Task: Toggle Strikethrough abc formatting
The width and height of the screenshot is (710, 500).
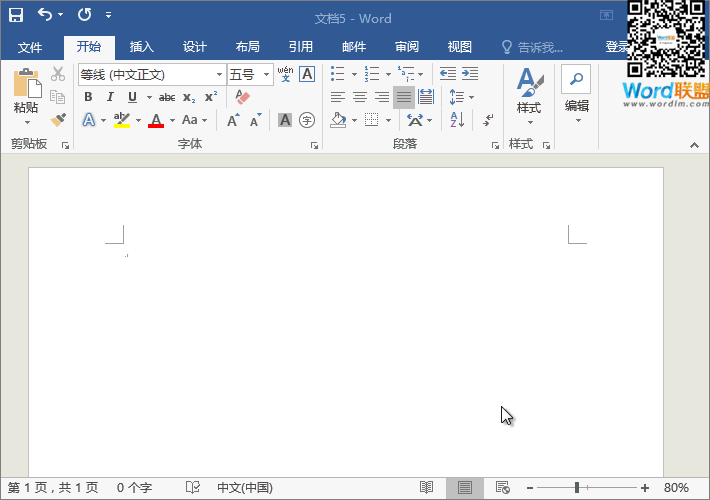Action: point(167,97)
